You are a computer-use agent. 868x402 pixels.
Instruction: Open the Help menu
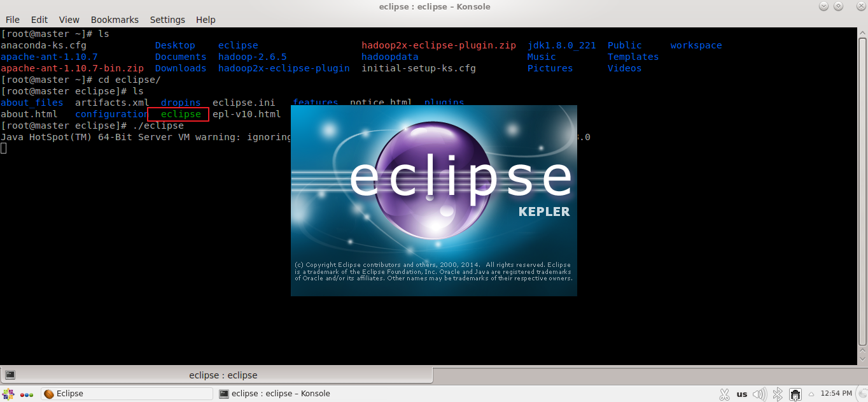click(x=206, y=20)
